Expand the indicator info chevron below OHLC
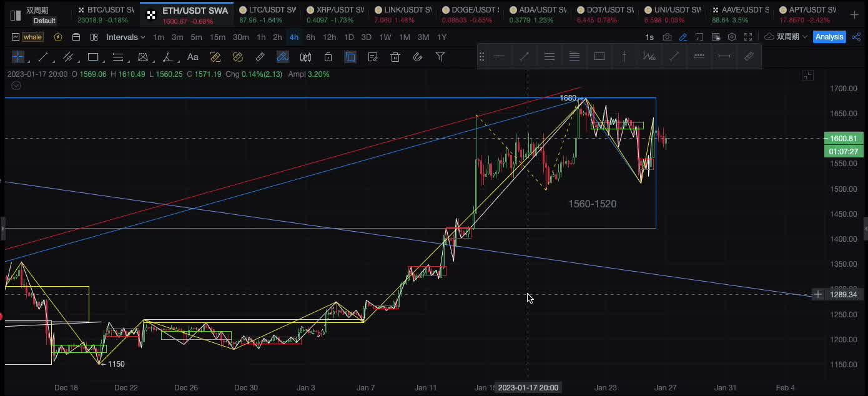 16,86
